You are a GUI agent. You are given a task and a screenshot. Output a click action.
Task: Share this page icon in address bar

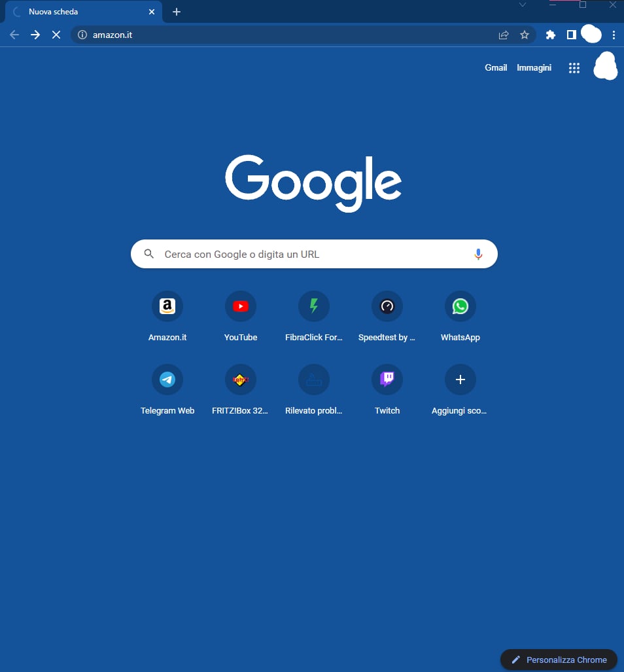point(504,35)
